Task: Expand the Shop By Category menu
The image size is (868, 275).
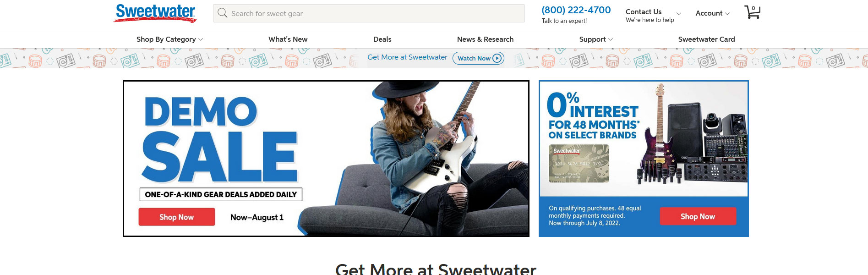Action: [169, 39]
